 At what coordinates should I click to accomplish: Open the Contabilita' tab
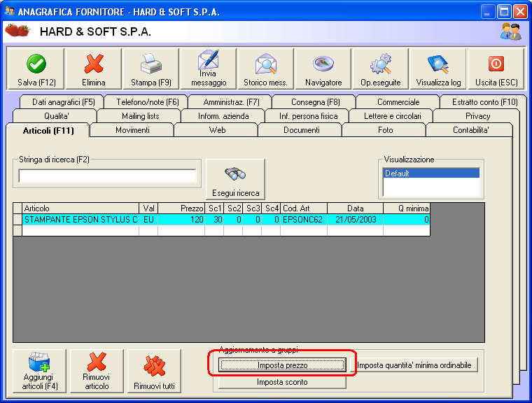click(x=470, y=130)
